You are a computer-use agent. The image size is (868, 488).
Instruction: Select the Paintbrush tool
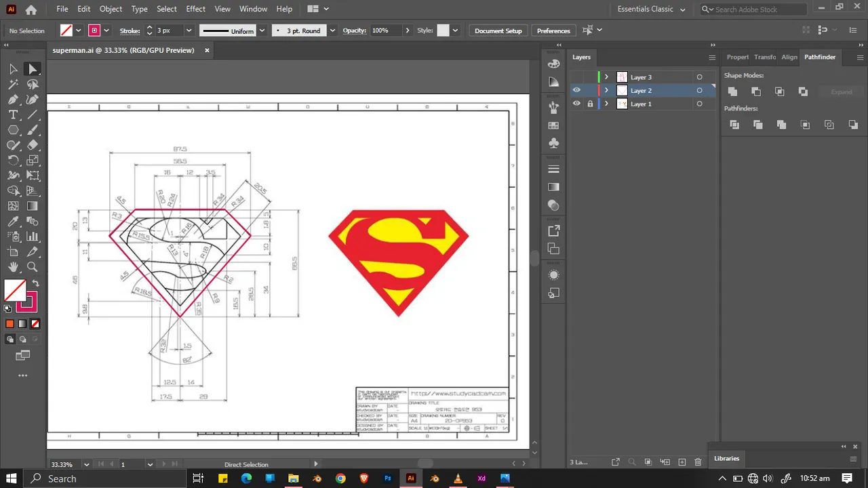pyautogui.click(x=33, y=130)
